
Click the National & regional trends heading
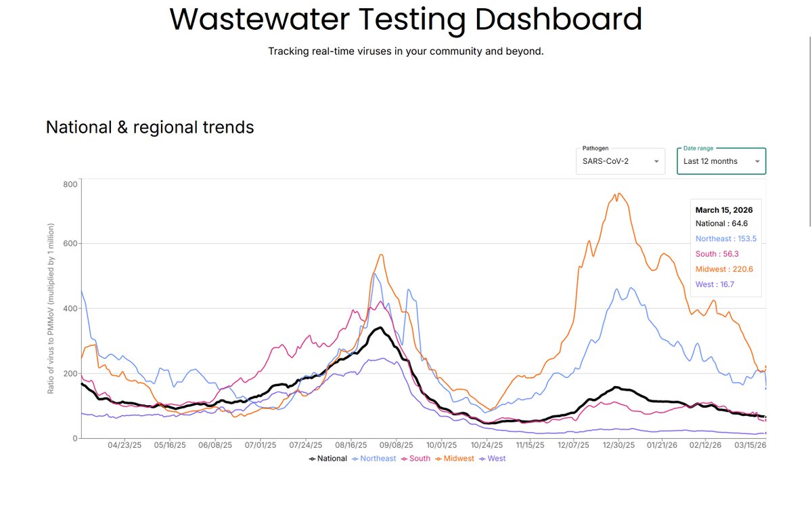[150, 127]
